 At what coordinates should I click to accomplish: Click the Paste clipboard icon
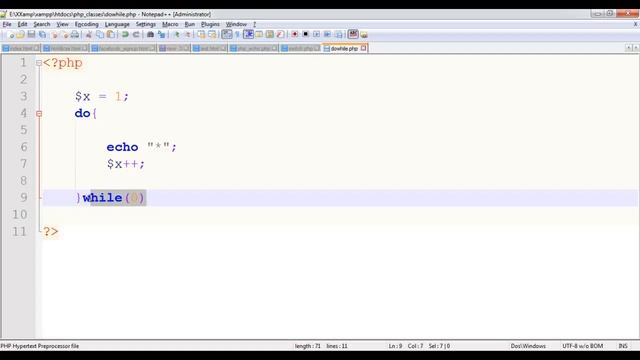[110, 35]
